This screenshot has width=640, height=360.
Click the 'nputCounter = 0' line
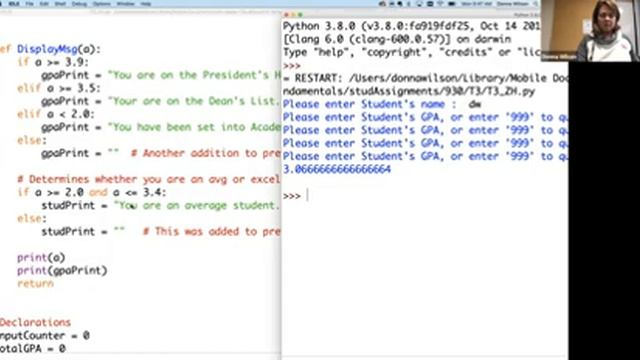44,336
